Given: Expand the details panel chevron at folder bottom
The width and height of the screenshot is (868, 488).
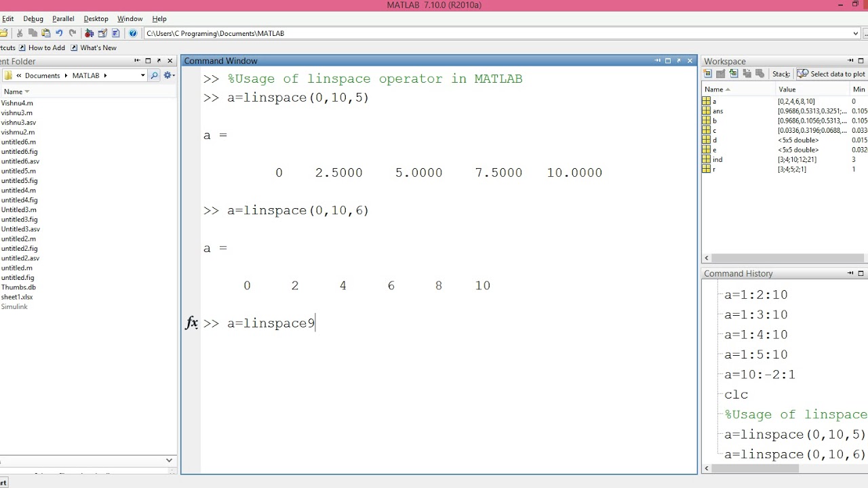Looking at the screenshot, I should pyautogui.click(x=169, y=460).
